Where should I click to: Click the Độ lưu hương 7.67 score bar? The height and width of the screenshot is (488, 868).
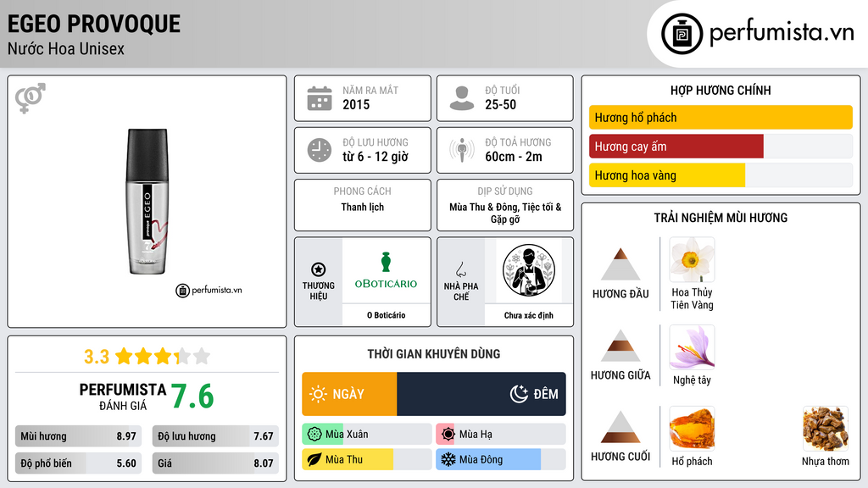(215, 436)
